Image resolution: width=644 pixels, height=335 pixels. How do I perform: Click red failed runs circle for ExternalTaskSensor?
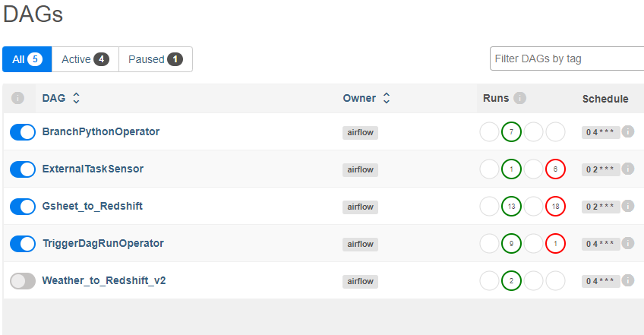click(555, 169)
